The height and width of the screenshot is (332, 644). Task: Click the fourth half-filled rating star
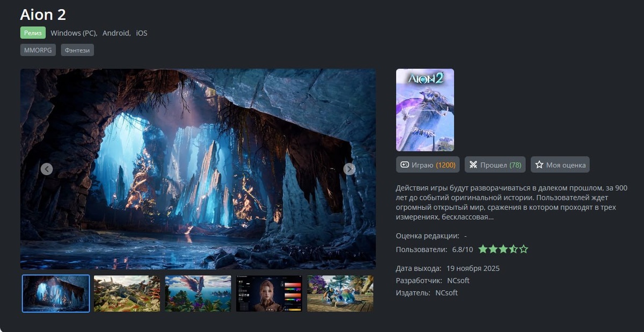pos(514,249)
